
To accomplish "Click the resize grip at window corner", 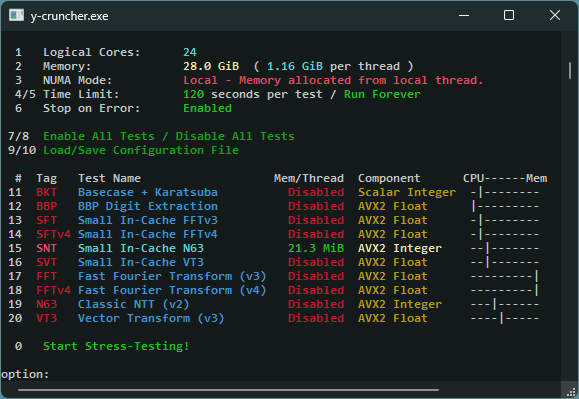I will pos(571,392).
